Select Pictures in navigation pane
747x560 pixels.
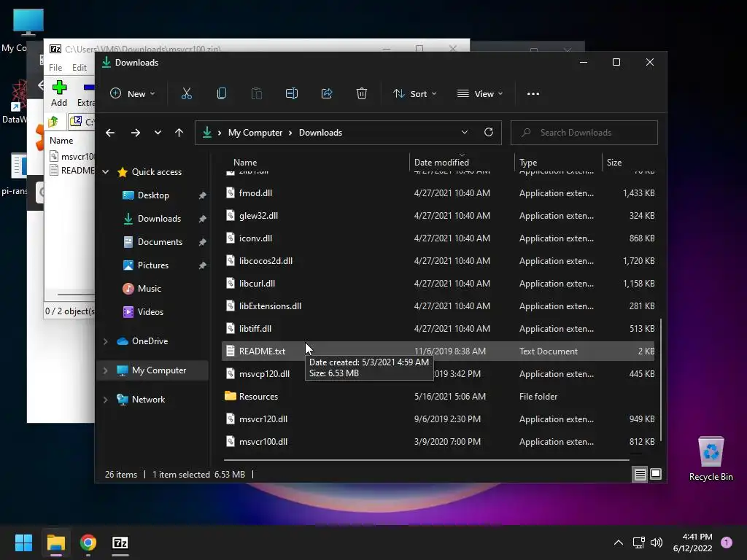point(152,265)
